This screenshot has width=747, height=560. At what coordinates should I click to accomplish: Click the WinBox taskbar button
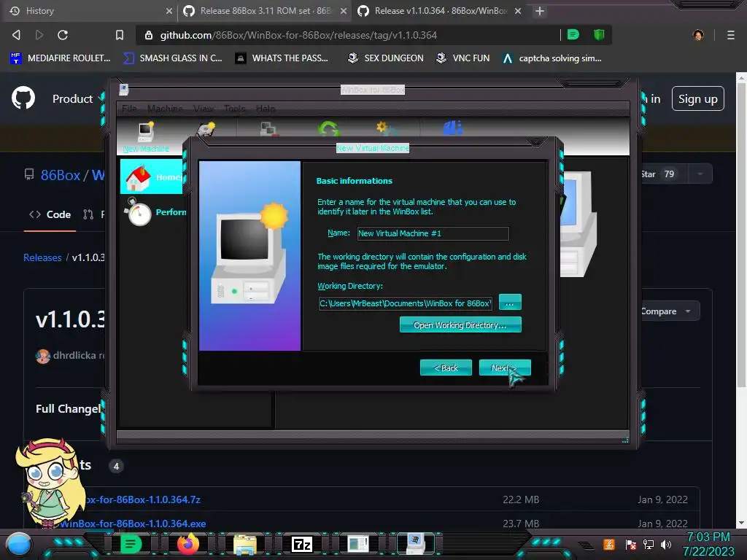click(x=415, y=543)
